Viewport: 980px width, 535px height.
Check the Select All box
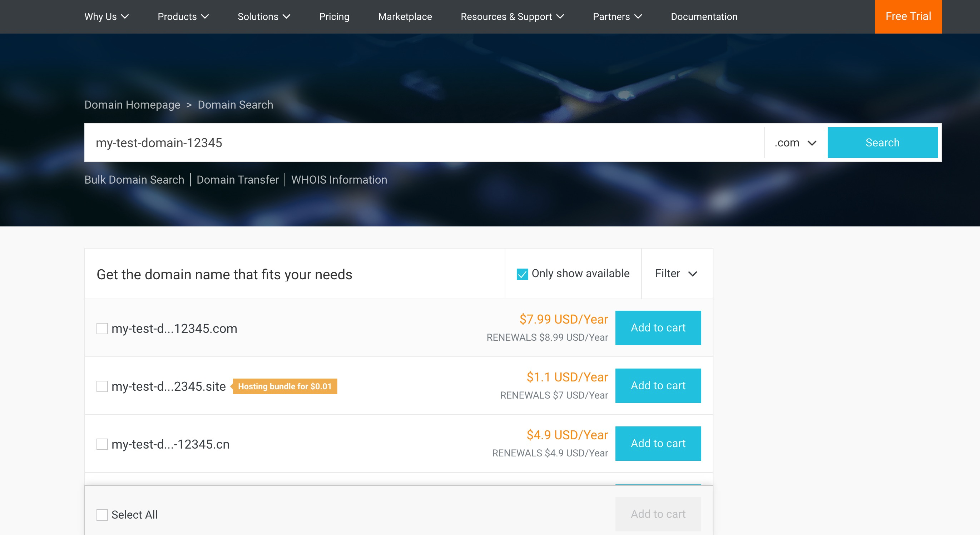coord(102,515)
